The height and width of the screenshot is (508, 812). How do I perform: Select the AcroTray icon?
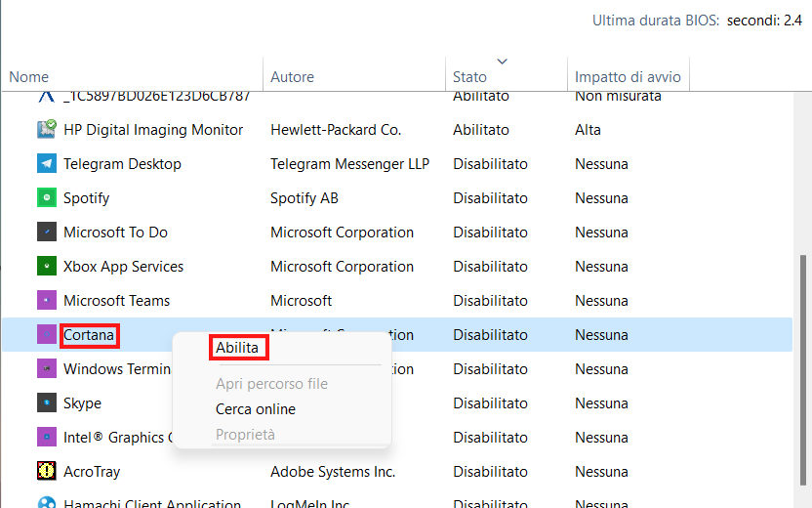click(46, 471)
